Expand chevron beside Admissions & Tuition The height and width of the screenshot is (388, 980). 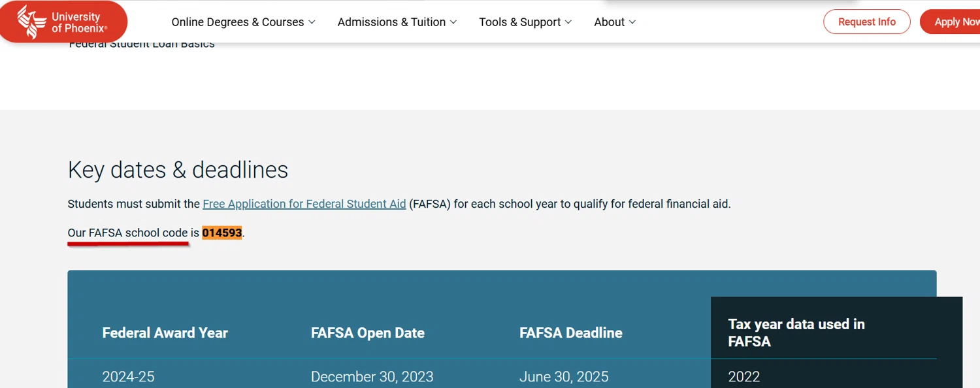[453, 22]
